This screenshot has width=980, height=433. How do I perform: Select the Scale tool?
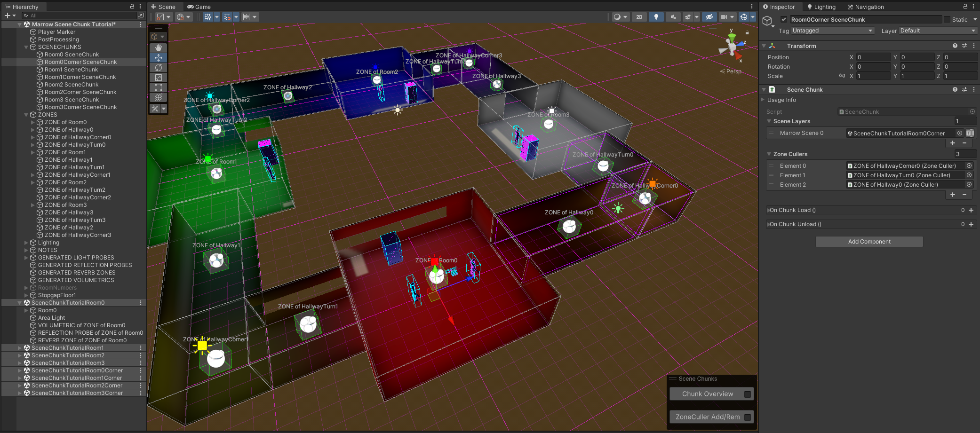tap(159, 78)
